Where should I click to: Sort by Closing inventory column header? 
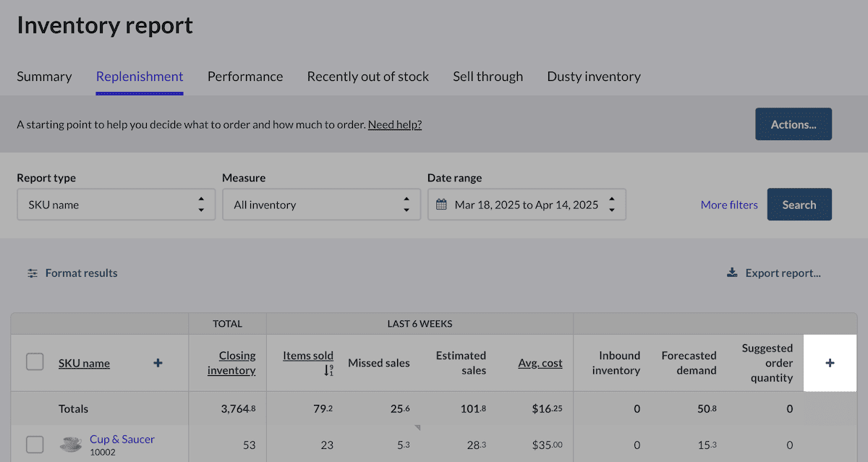(x=231, y=363)
